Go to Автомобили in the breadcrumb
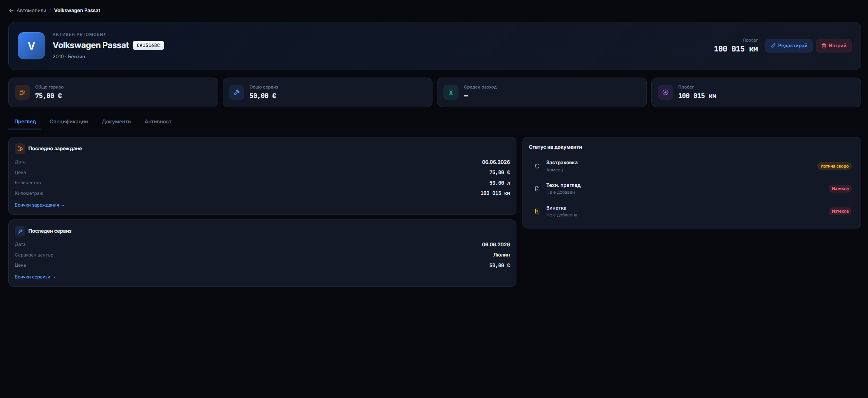The width and height of the screenshot is (868, 398). [31, 11]
